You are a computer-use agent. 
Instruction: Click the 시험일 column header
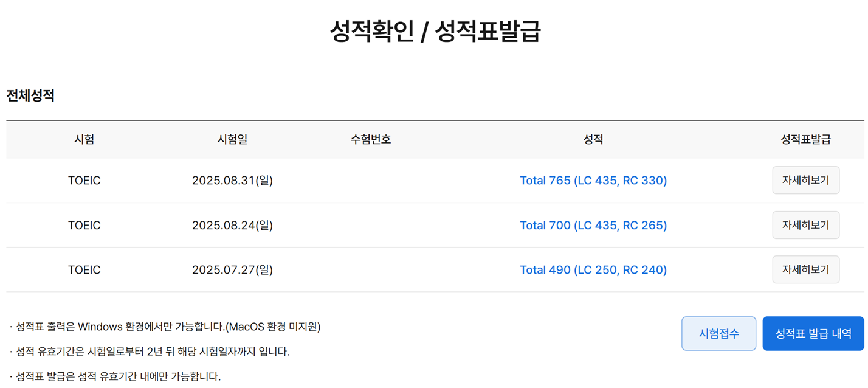tap(232, 139)
